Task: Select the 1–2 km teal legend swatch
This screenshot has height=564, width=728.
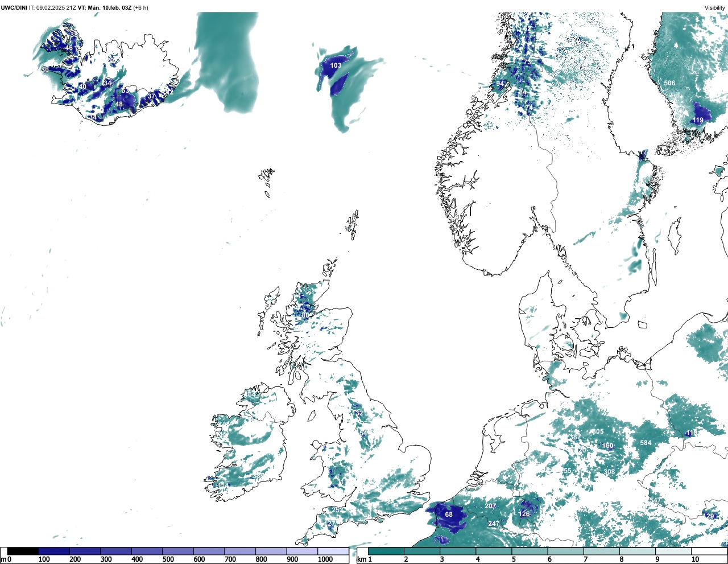Action: pos(386,551)
